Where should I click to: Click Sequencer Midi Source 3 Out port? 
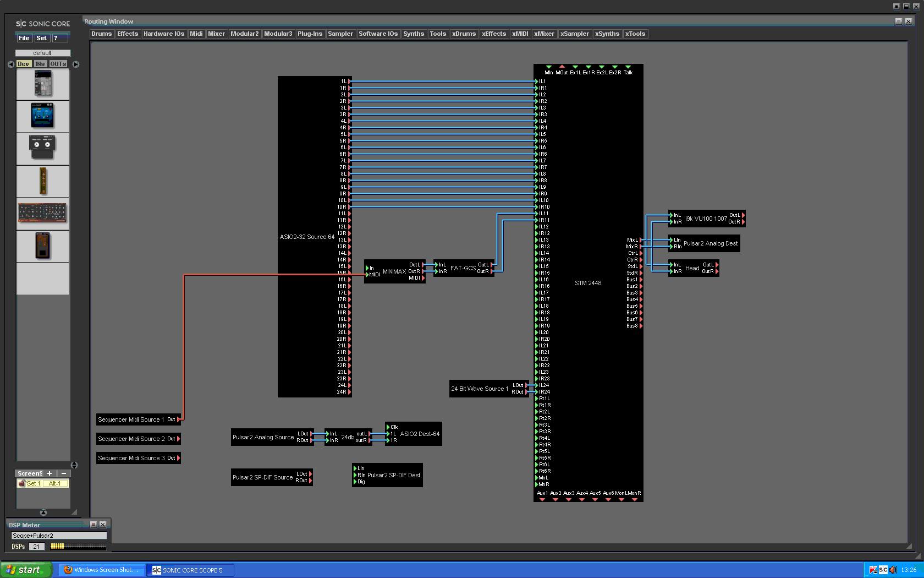pos(179,458)
